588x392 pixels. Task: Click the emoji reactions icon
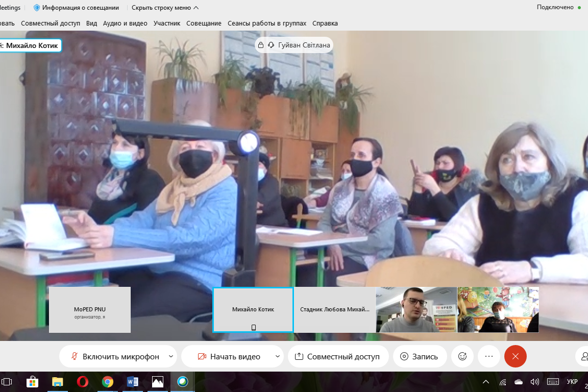462,356
